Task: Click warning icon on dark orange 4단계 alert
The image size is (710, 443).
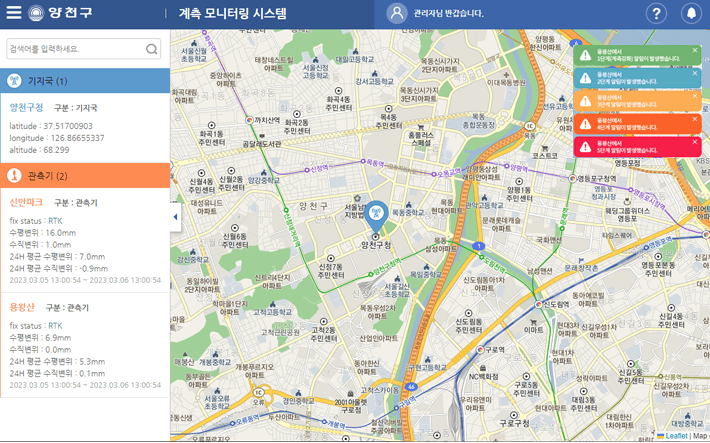Action: 585,124
